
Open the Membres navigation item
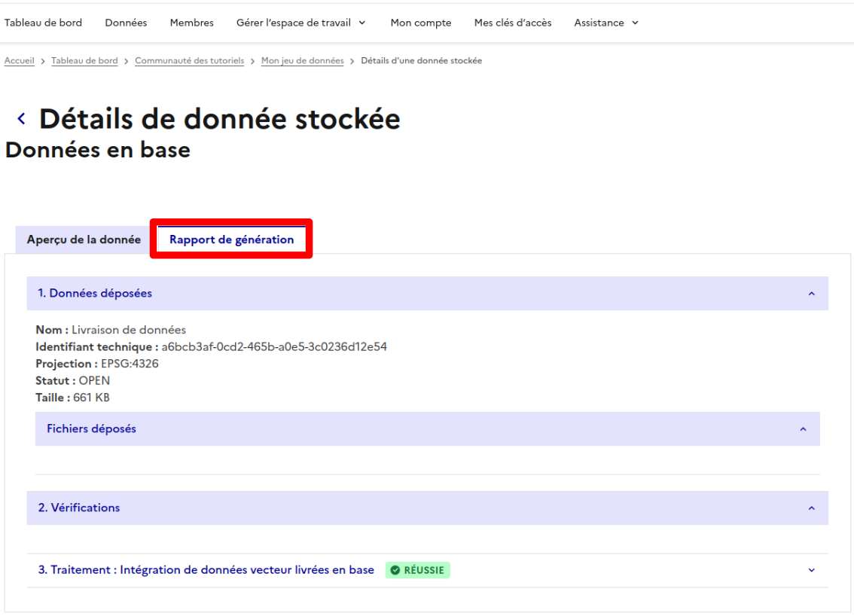(191, 23)
